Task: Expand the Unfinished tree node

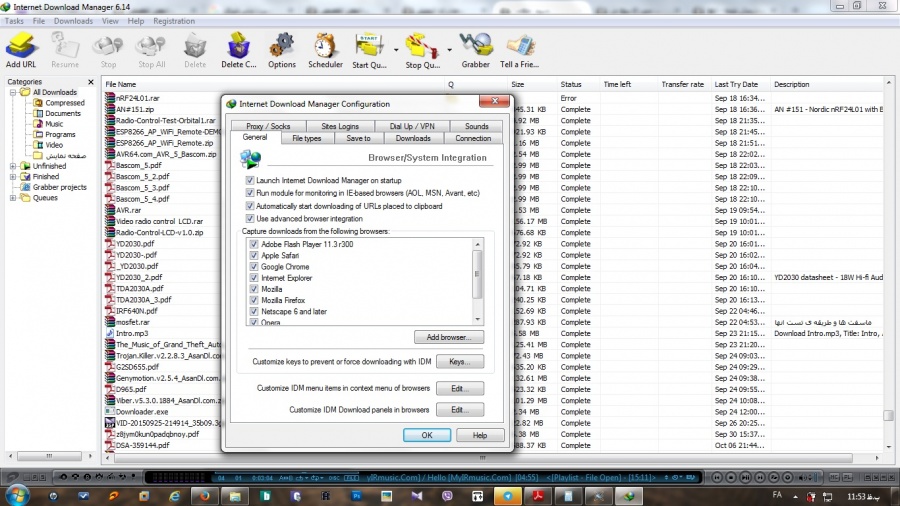Action: point(13,166)
